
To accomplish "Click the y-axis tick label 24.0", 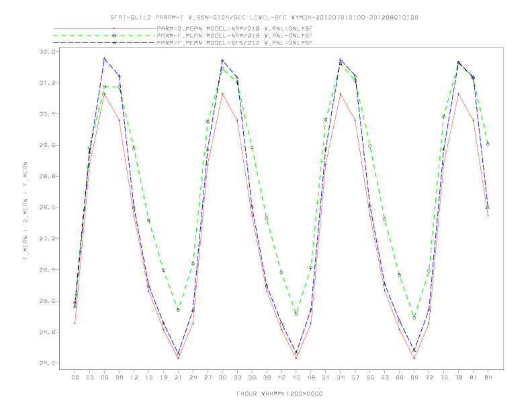I will [47, 363].
